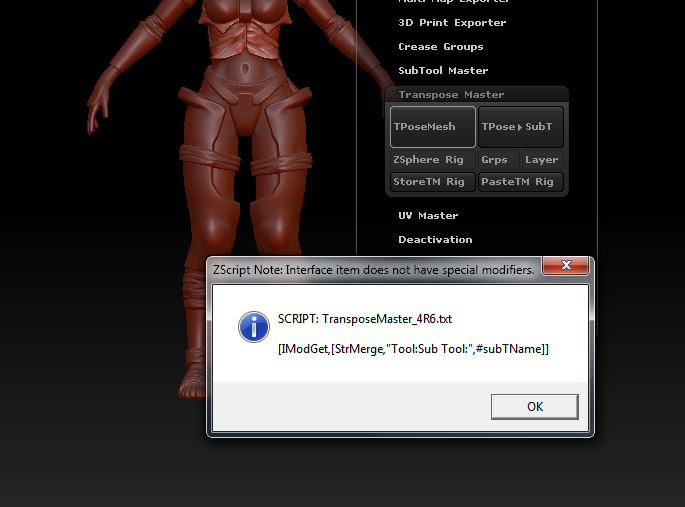Viewport: 685px width, 507px height.
Task: Collapse the Transpose Master section
Action: [451, 95]
